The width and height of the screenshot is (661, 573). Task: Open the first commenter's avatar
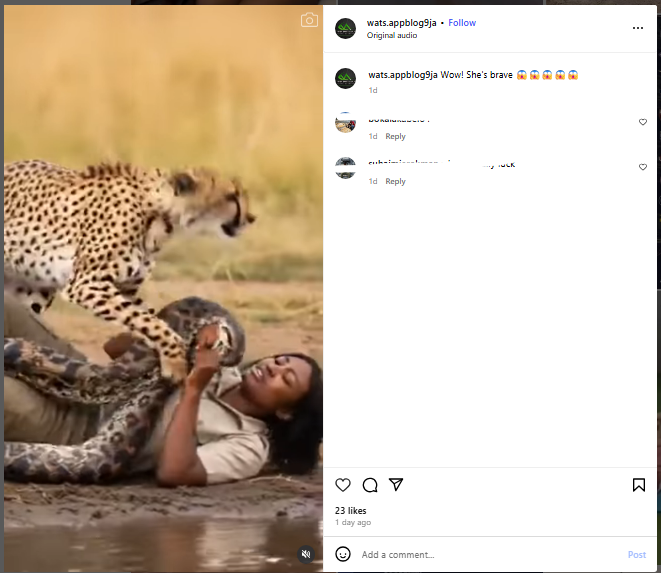[x=345, y=123]
